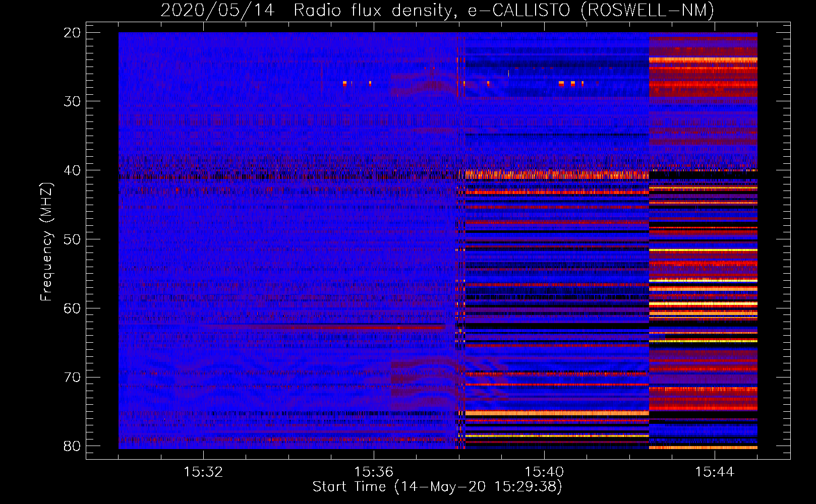This screenshot has width=816, height=504.
Task: Click the plot title 'Radio flux density, e-CALLISTO (ROSWELL-NM)'
Action: pos(504,10)
